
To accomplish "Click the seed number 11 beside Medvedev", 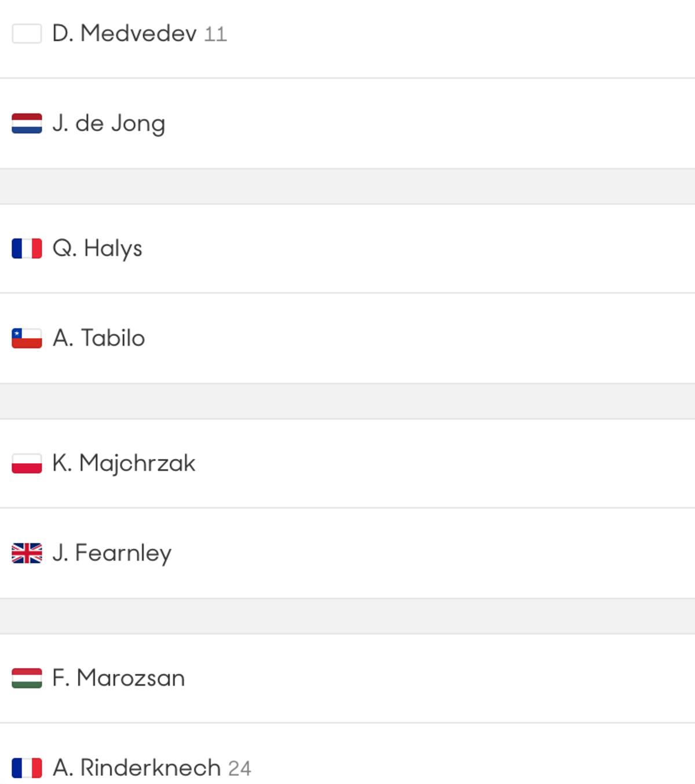I will coord(215,35).
